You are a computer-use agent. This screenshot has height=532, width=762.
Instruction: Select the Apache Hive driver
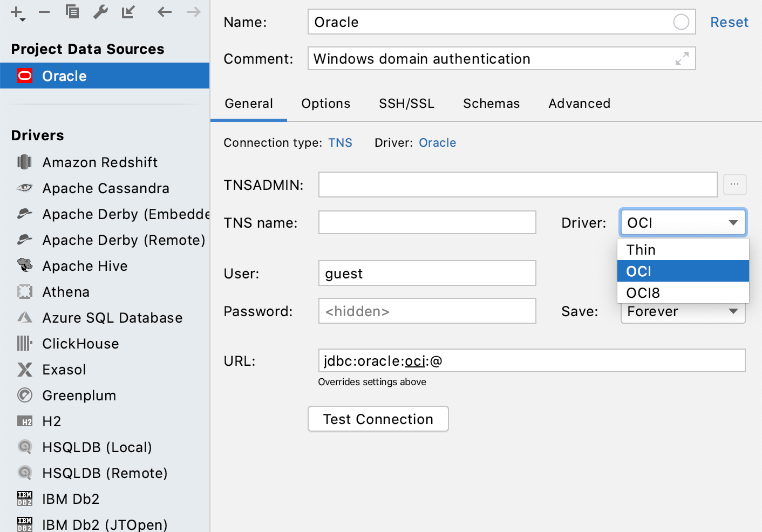[x=105, y=265]
